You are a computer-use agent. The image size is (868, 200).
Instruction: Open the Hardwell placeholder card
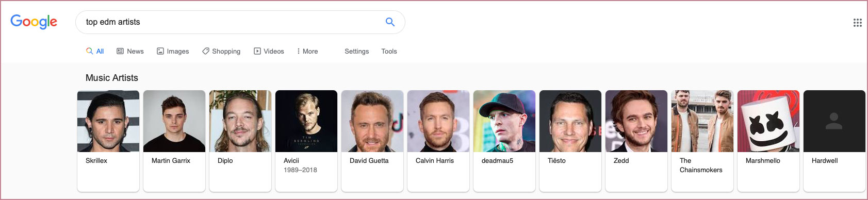(834, 141)
